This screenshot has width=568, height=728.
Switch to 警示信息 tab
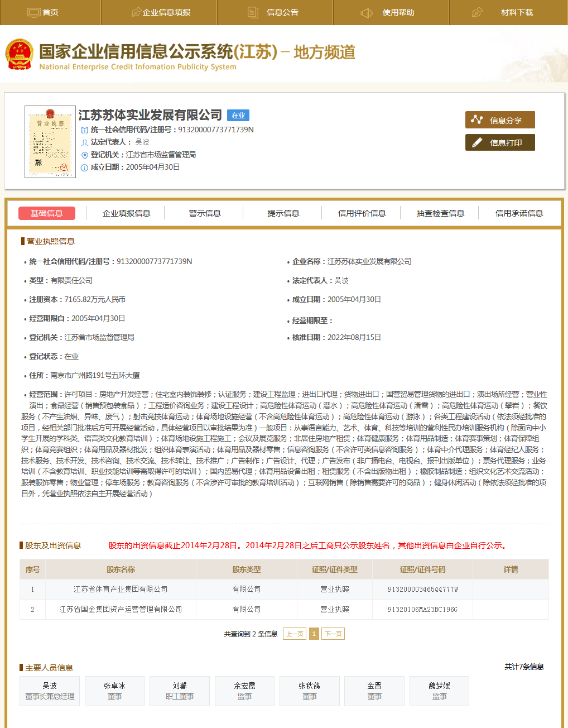(205, 213)
